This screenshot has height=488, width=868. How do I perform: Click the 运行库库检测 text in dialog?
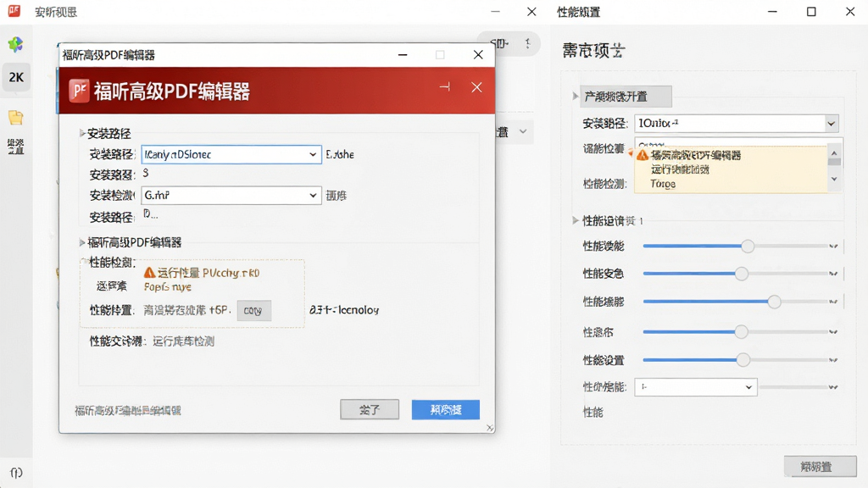(184, 341)
